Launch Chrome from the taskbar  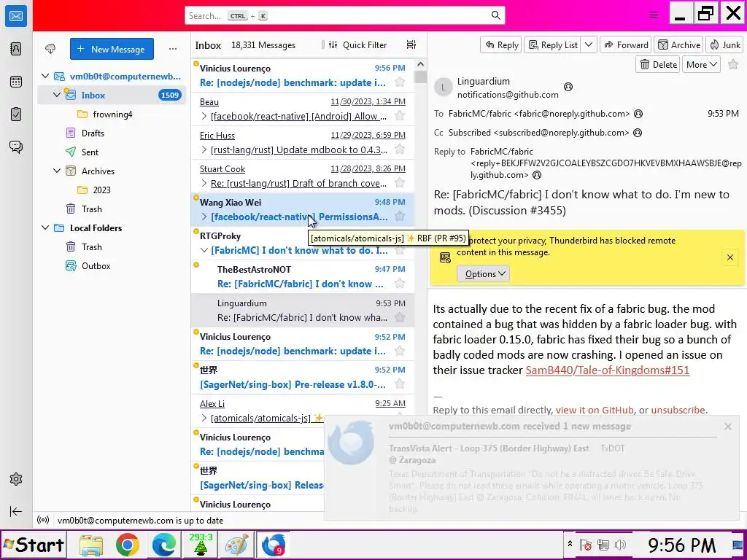127,545
